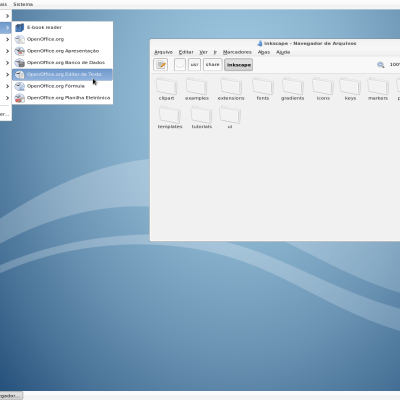Open the tutorials folder

click(x=202, y=118)
